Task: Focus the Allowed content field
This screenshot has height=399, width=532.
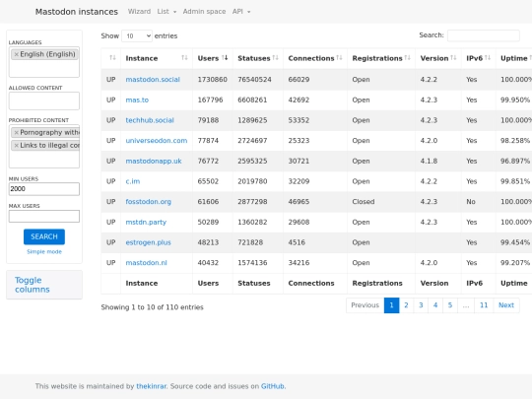Action: (44, 100)
